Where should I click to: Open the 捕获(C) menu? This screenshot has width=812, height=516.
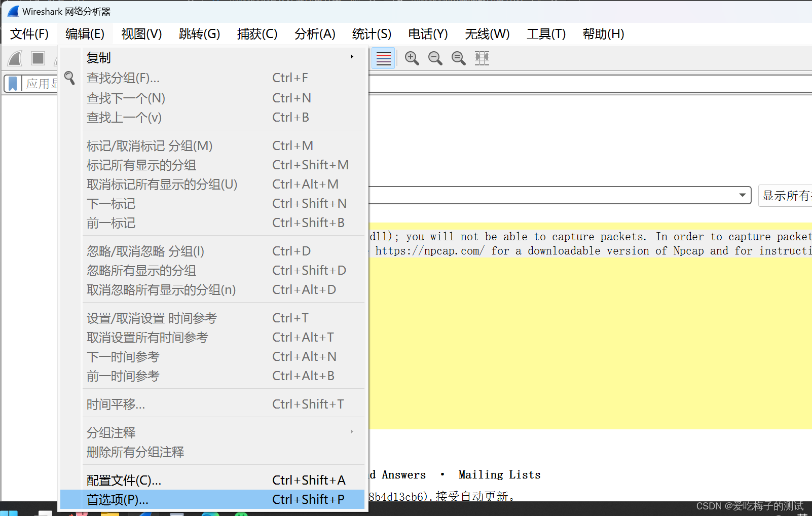(257, 34)
